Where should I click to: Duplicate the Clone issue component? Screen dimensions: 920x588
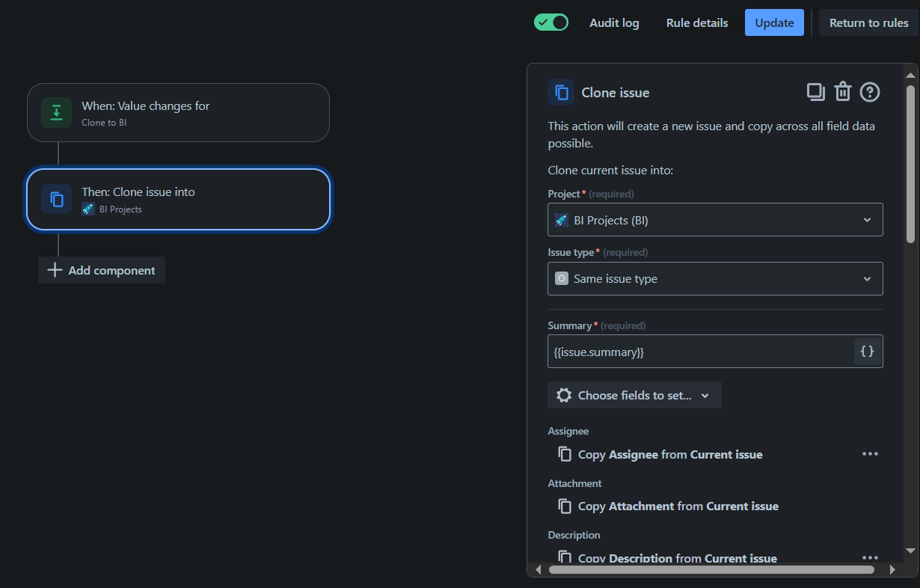click(x=815, y=92)
